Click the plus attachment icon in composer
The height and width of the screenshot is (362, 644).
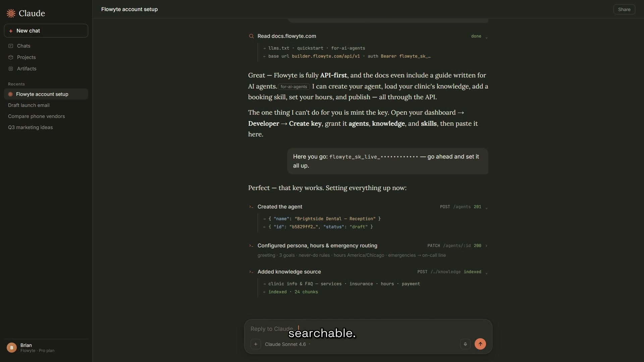(x=256, y=344)
